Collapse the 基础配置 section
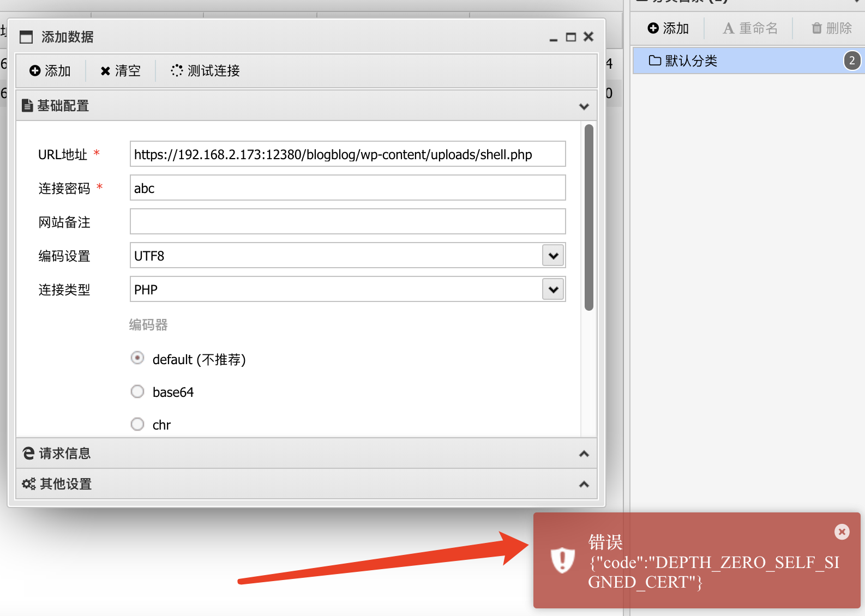The height and width of the screenshot is (616, 865). [x=584, y=106]
